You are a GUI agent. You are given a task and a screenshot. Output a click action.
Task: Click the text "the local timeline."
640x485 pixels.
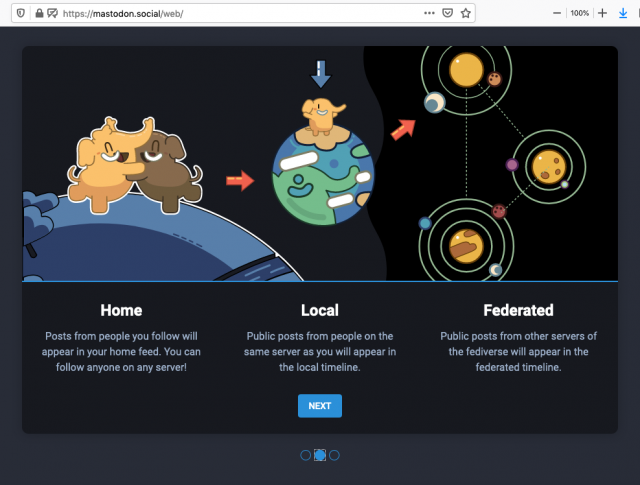click(320, 367)
